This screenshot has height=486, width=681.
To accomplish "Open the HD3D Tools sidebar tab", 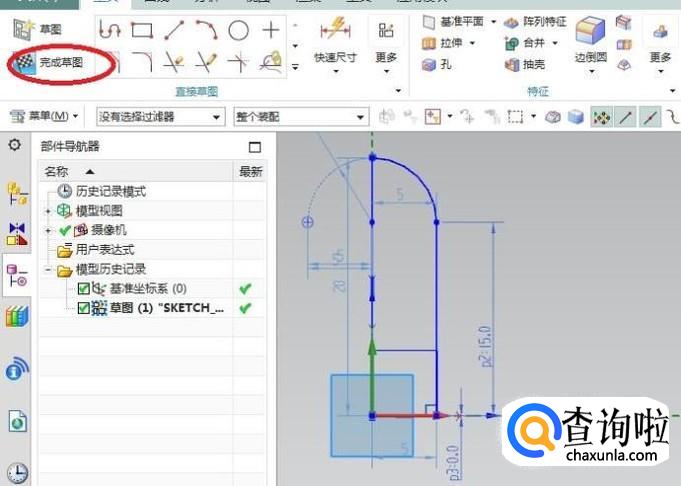I will pyautogui.click(x=17, y=369).
